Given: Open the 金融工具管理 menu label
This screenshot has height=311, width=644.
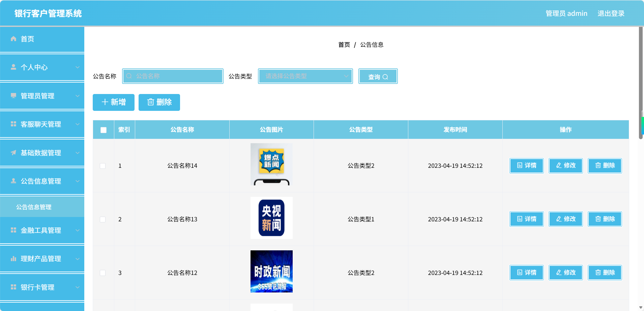Looking at the screenshot, I should (x=41, y=230).
